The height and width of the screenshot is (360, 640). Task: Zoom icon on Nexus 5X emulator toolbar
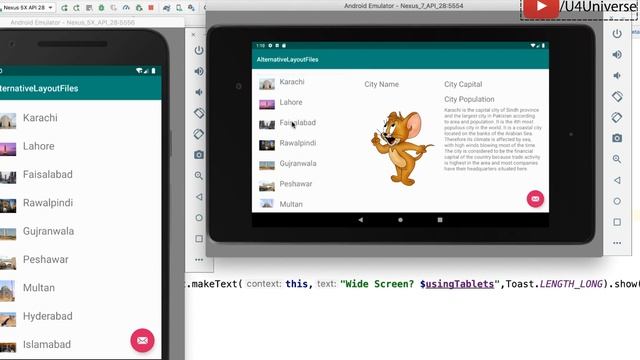tap(199, 176)
